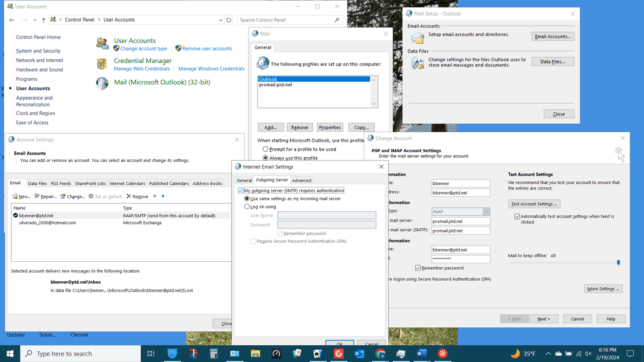
Task: Adjust the Mail to keep offline slider
Action: pyautogui.click(x=618, y=263)
